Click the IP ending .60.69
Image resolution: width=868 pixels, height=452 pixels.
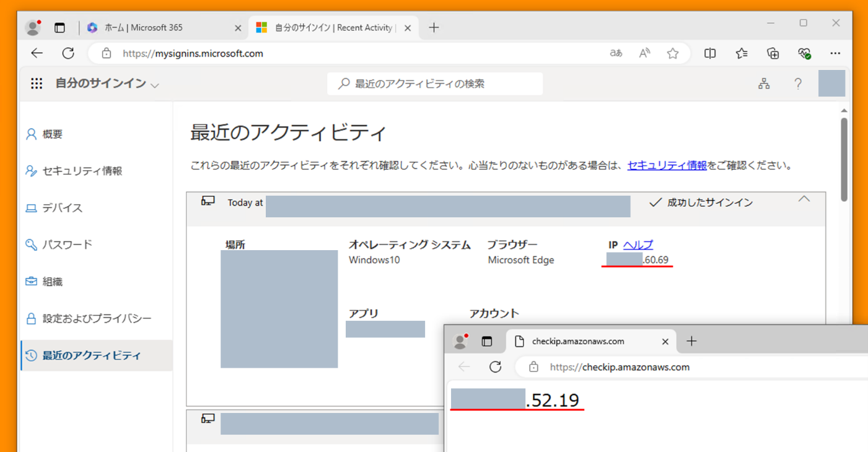[x=638, y=259]
